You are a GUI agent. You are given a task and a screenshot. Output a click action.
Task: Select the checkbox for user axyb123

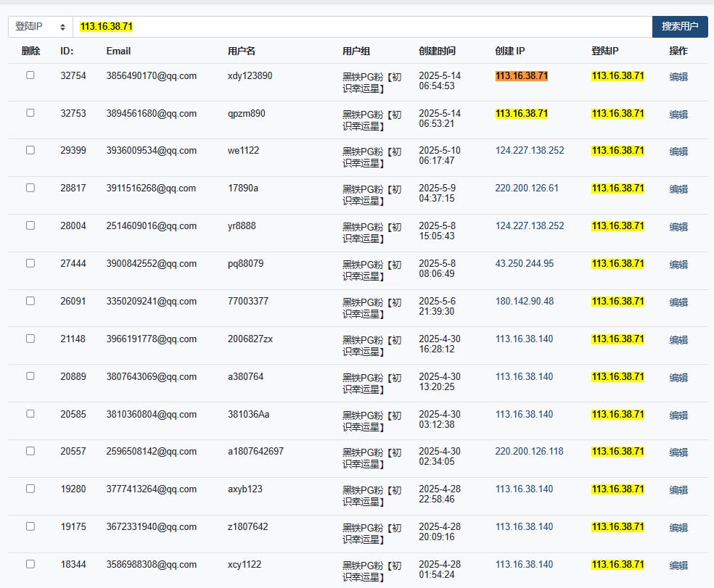[30, 489]
